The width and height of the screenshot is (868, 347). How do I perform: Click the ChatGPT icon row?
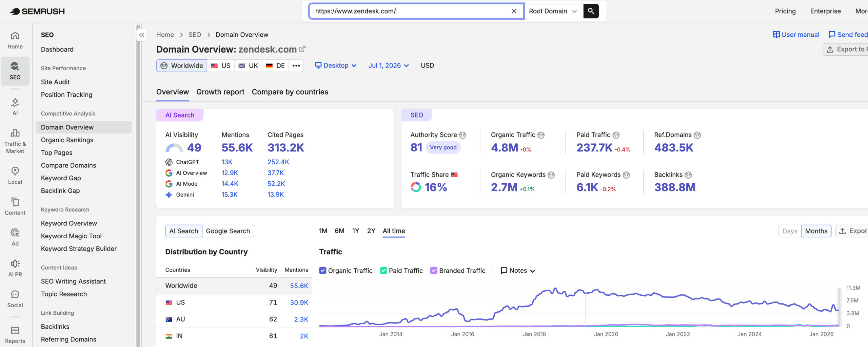point(169,162)
